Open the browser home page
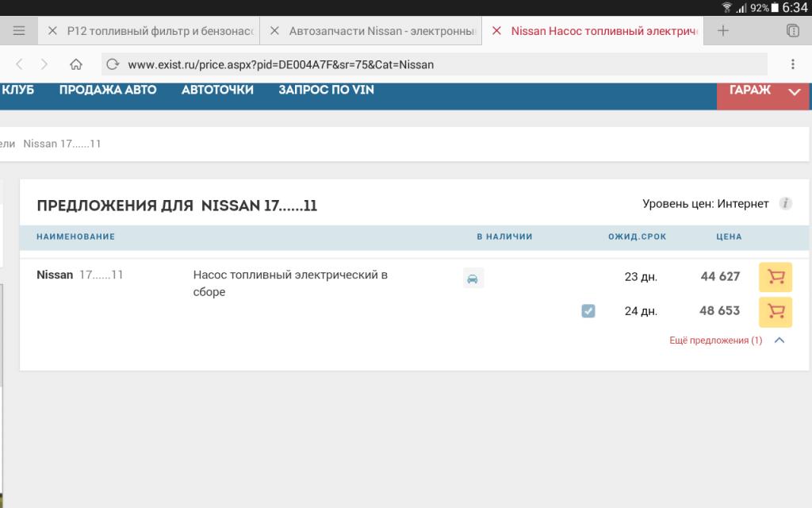This screenshot has width=812, height=508. pos(76,64)
